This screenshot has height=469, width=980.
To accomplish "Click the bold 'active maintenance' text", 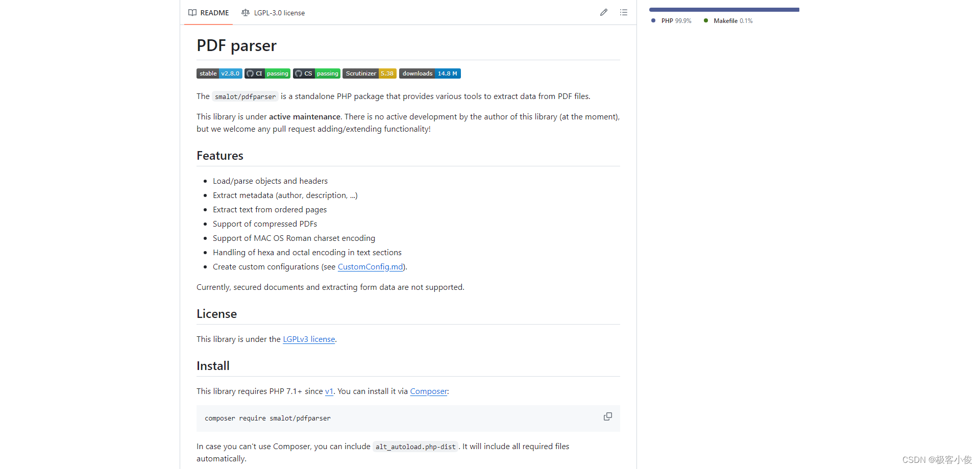I will [305, 117].
